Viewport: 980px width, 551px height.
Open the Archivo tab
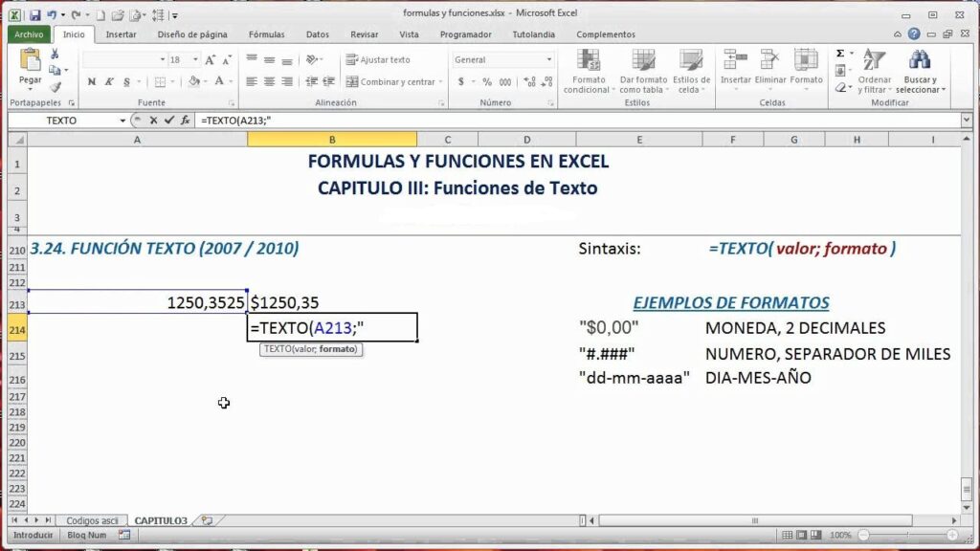[29, 35]
